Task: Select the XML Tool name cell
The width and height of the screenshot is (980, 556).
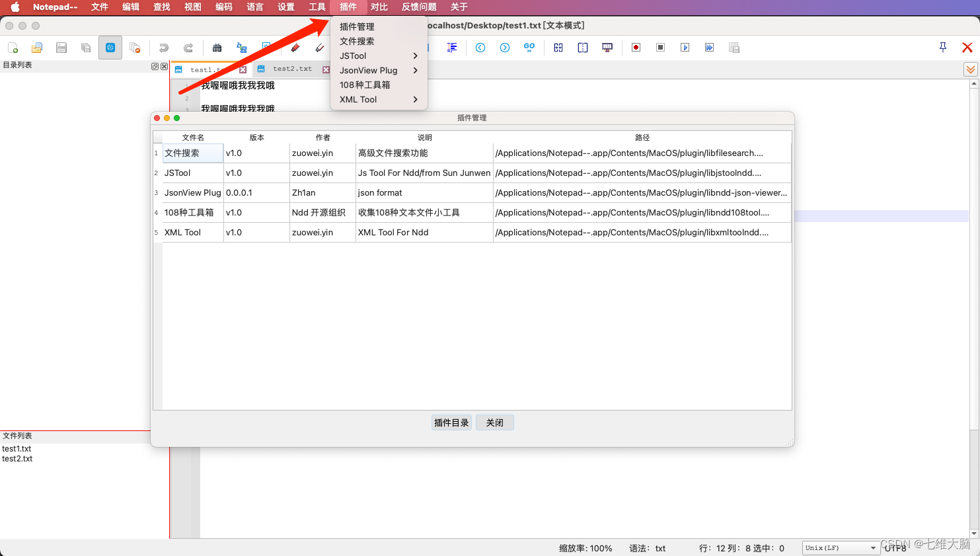Action: click(x=193, y=232)
